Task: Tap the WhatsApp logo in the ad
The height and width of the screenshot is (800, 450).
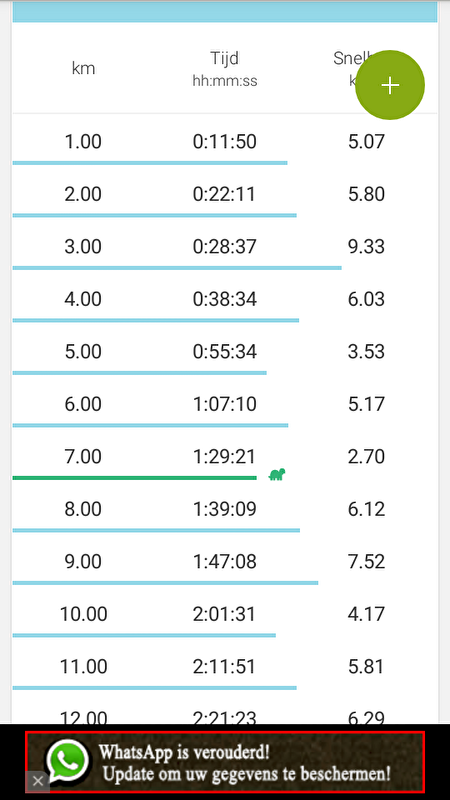Action: [x=67, y=761]
